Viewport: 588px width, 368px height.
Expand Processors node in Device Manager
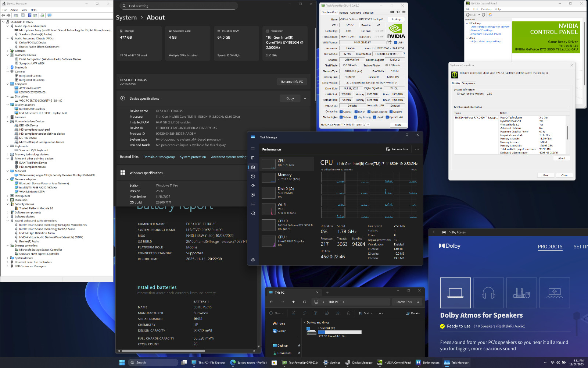[x=7, y=200]
